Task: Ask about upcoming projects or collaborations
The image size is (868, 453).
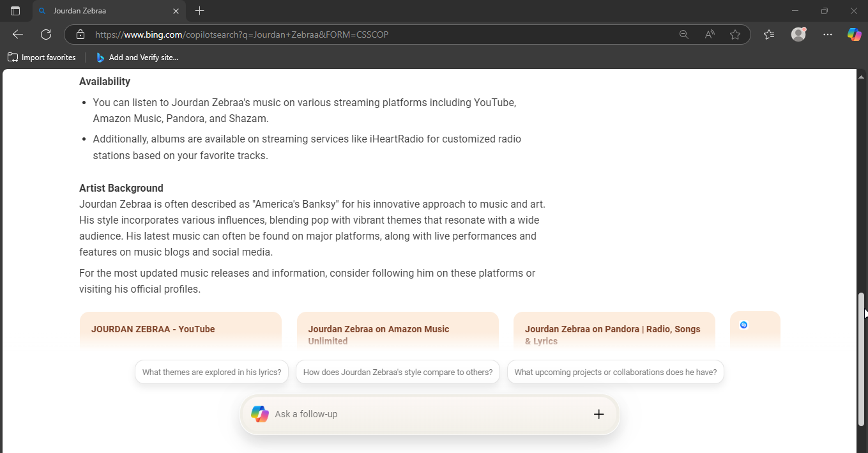Action: (616, 372)
